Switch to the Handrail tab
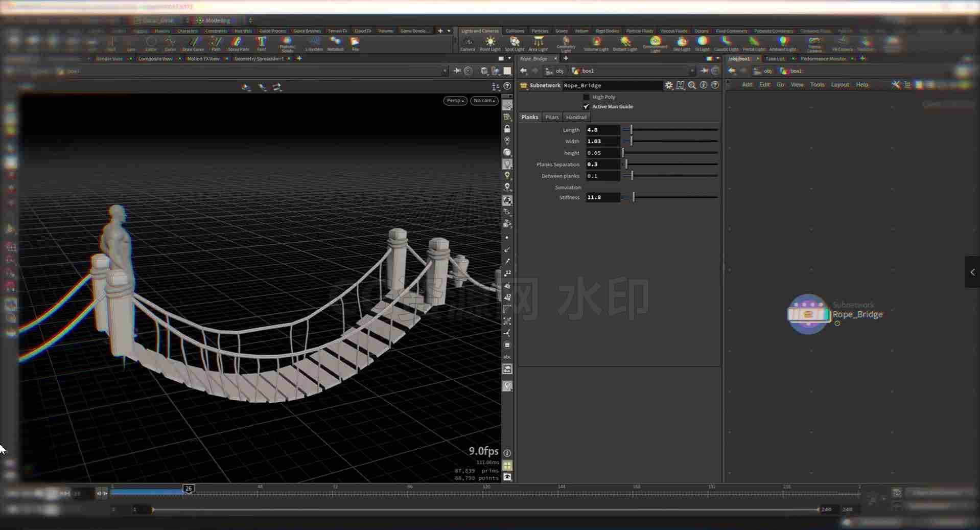 coord(576,117)
